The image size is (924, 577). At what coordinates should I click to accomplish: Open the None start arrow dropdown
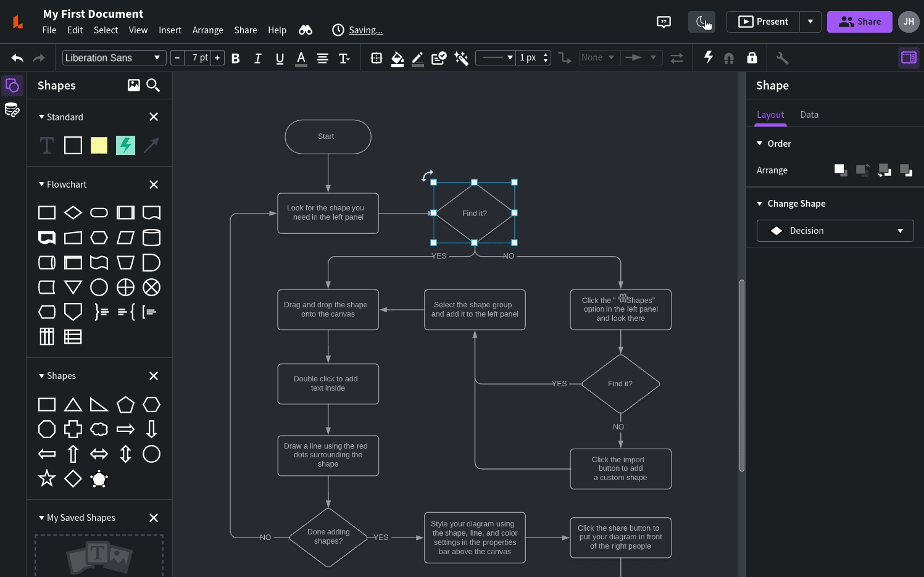point(599,57)
